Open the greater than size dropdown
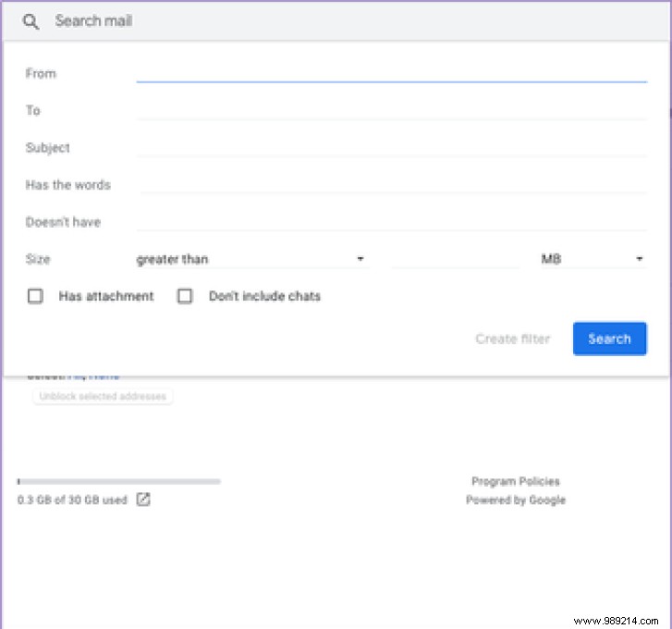The width and height of the screenshot is (672, 629). [251, 259]
